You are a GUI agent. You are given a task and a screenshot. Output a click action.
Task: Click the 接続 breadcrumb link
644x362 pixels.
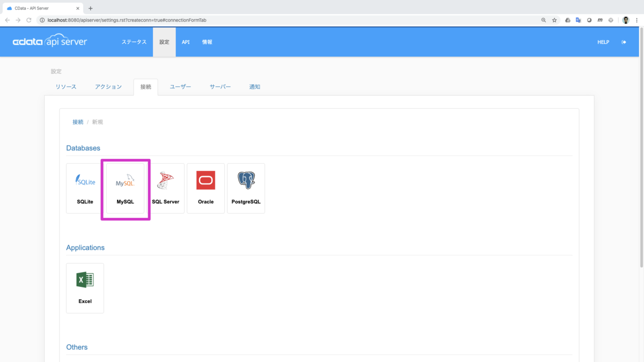(x=78, y=122)
